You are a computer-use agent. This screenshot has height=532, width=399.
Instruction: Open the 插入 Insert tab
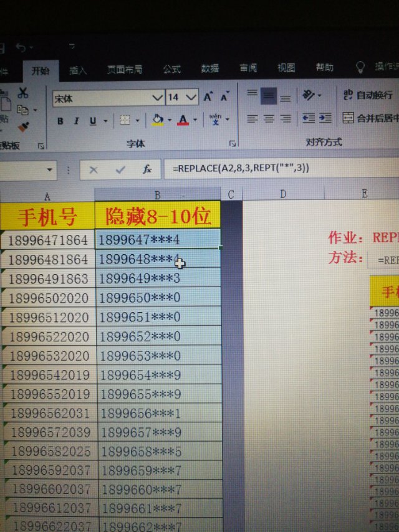78,70
